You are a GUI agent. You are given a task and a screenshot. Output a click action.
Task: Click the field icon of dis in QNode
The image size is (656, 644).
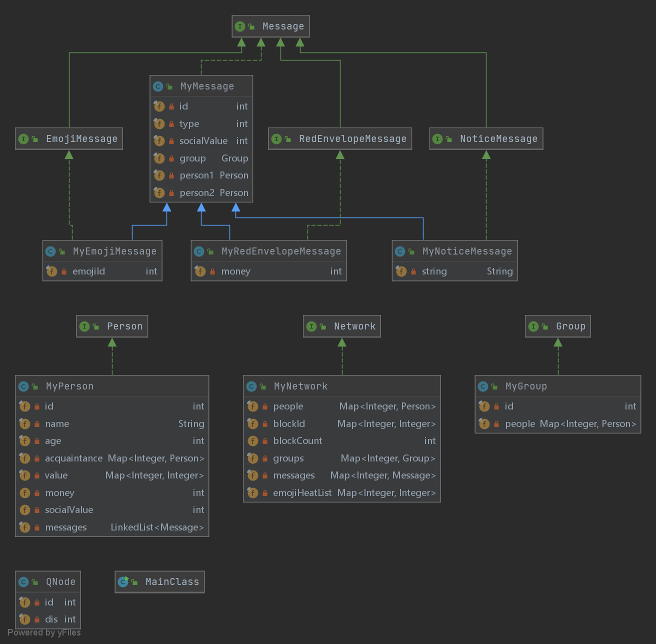click(x=24, y=619)
